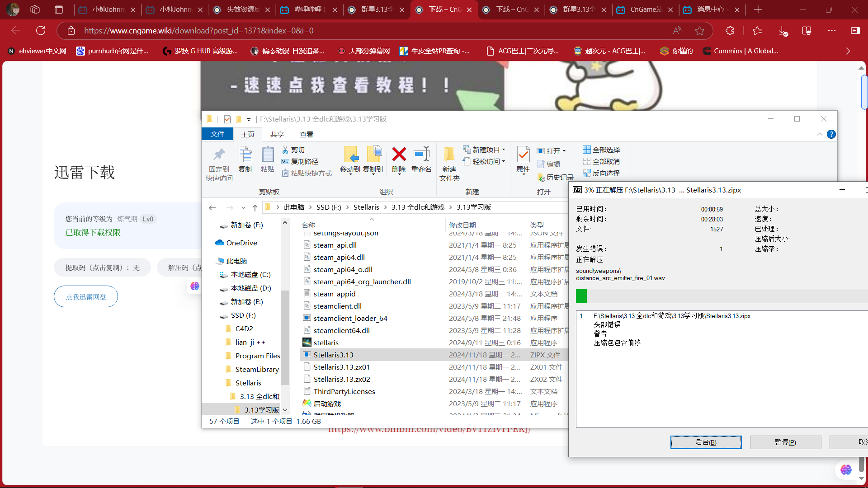This screenshot has height=488, width=868.
Task: Favorite this page with star icon
Action: tap(699, 31)
